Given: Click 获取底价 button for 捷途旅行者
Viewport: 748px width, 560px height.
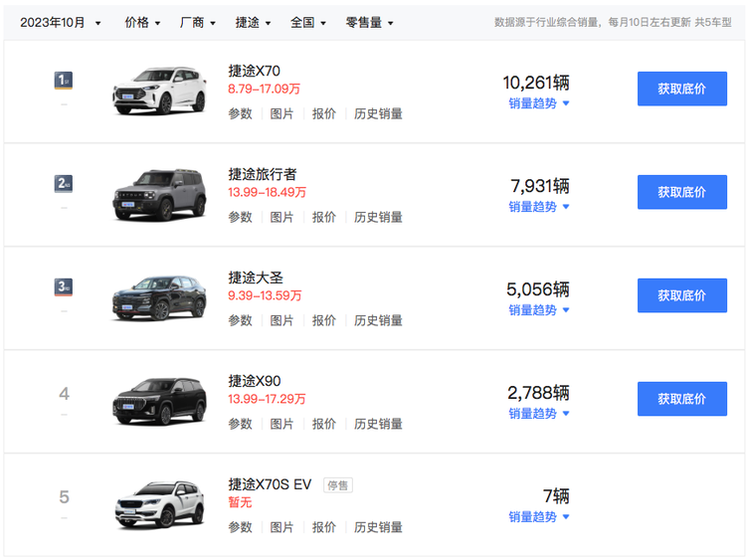Looking at the screenshot, I should click(x=681, y=192).
